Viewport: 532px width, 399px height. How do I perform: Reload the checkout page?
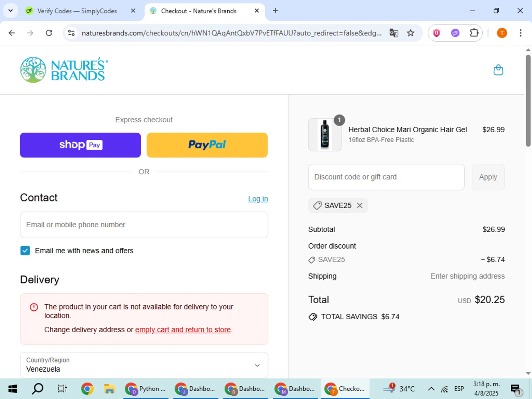49,33
